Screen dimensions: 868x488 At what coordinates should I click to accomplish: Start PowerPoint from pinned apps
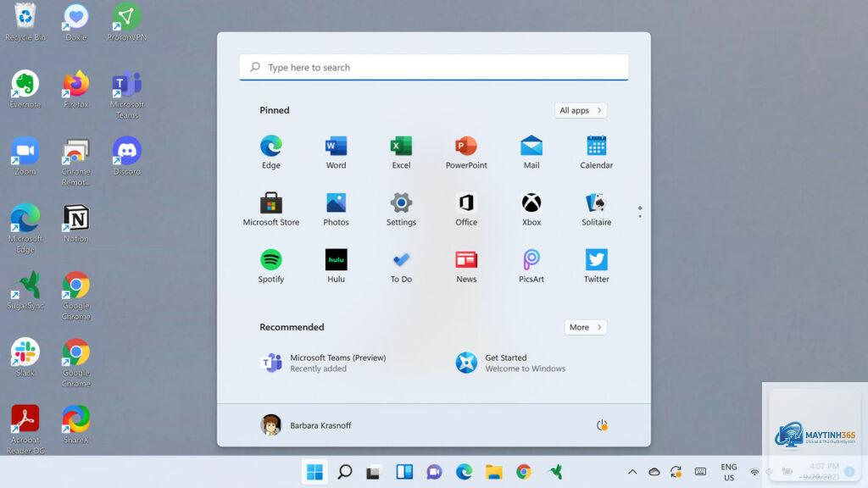pos(466,152)
